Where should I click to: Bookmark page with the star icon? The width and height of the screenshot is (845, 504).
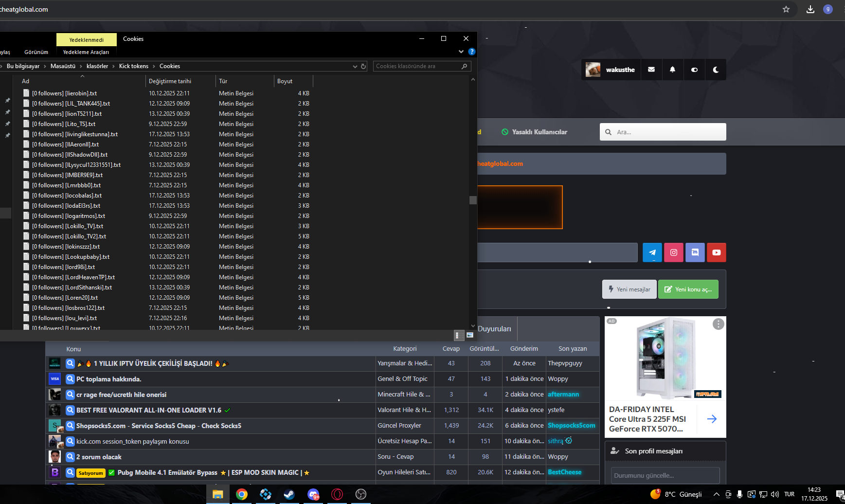tap(786, 9)
